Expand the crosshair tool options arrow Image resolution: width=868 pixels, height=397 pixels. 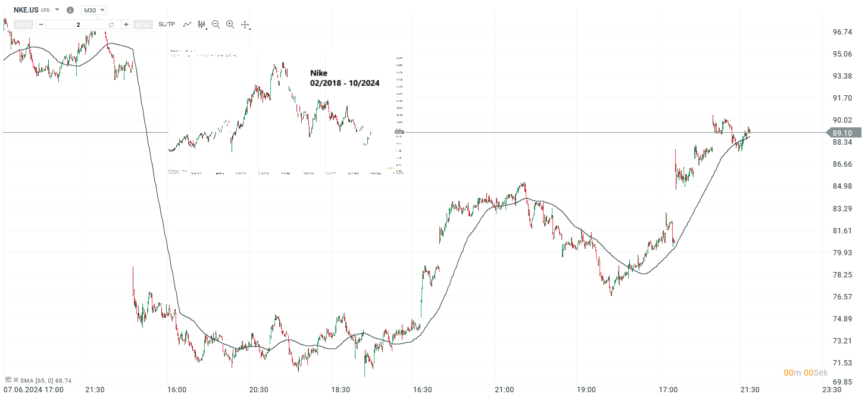tap(249, 29)
